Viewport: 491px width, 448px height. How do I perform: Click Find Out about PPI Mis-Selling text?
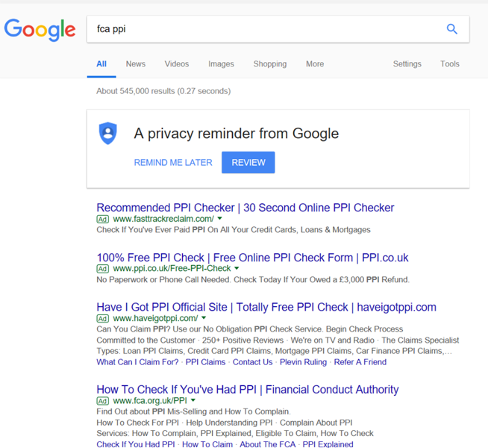(x=193, y=411)
